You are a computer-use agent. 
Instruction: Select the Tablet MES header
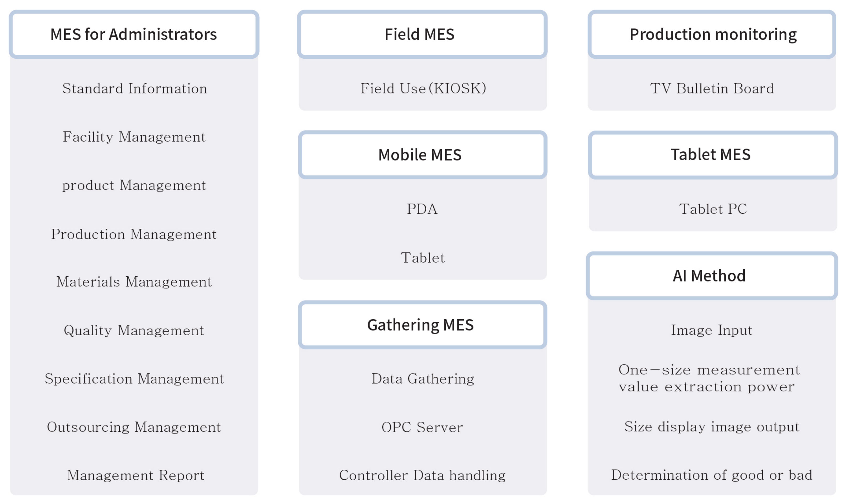(x=712, y=155)
